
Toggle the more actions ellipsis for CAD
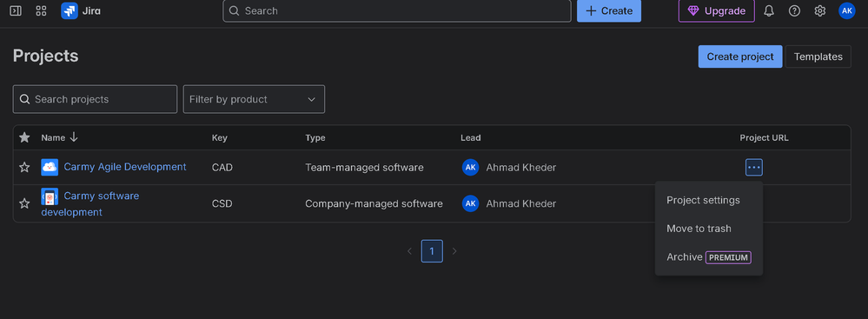point(754,167)
